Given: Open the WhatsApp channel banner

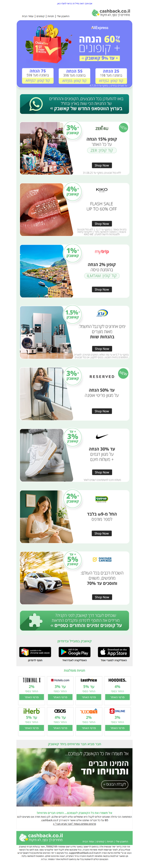Looking at the screenshot, I should (74, 104).
